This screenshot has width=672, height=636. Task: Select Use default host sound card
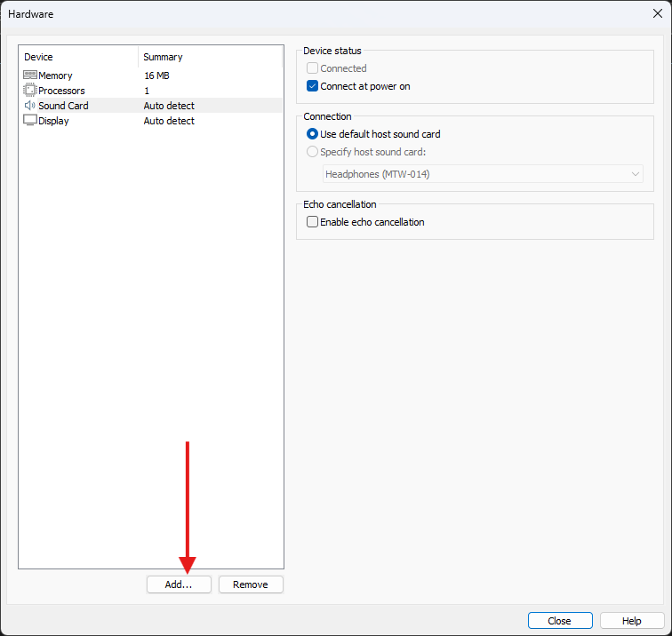point(312,134)
